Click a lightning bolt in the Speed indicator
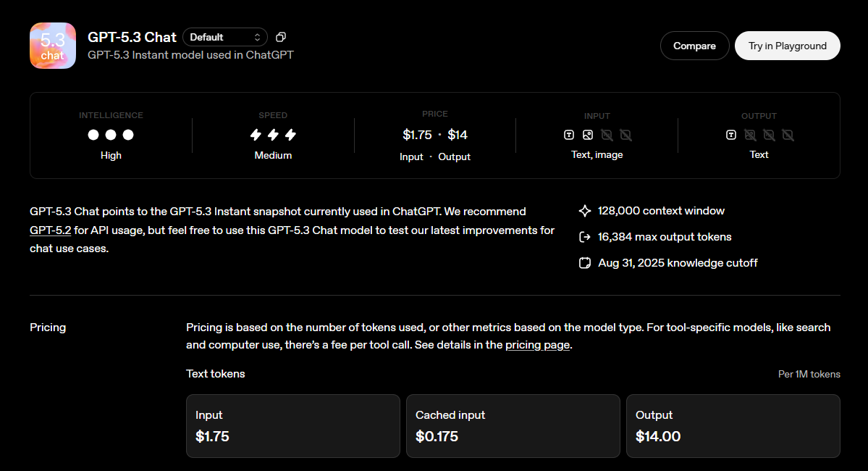The width and height of the screenshot is (868, 471). (273, 135)
